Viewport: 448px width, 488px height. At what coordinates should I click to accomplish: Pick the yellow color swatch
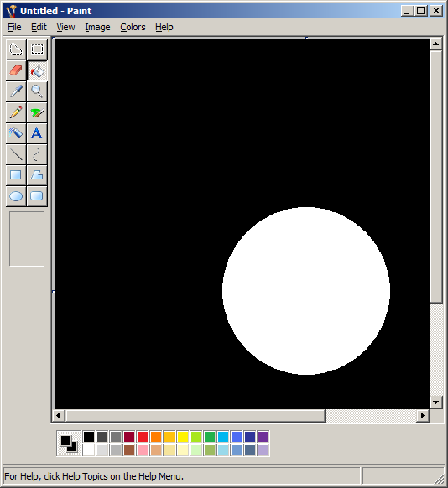[183, 437]
